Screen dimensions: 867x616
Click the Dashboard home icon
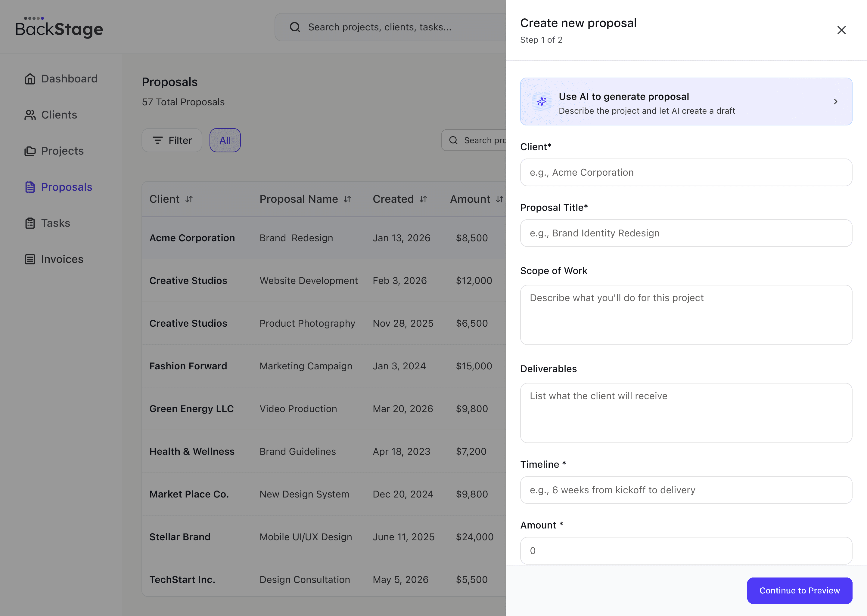[x=30, y=79]
